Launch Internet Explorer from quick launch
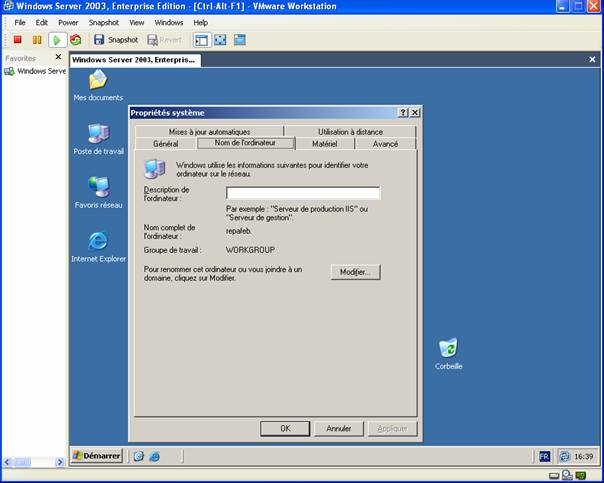This screenshot has height=483, width=604. click(154, 456)
